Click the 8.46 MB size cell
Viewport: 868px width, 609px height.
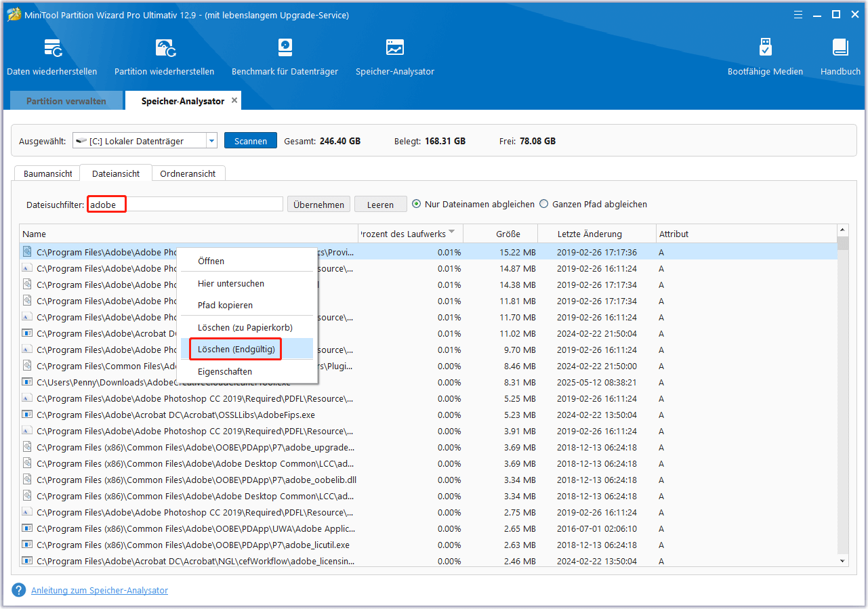pyautogui.click(x=520, y=366)
